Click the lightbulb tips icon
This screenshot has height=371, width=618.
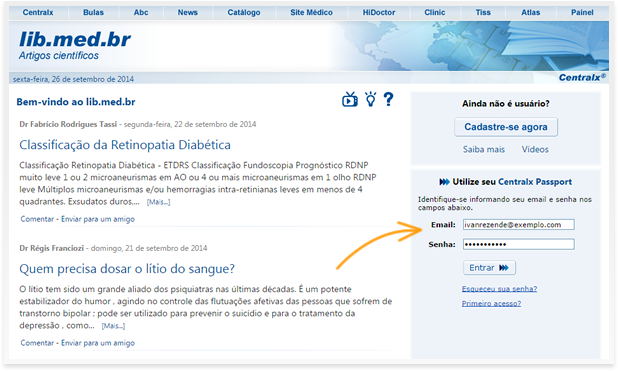[x=370, y=99]
